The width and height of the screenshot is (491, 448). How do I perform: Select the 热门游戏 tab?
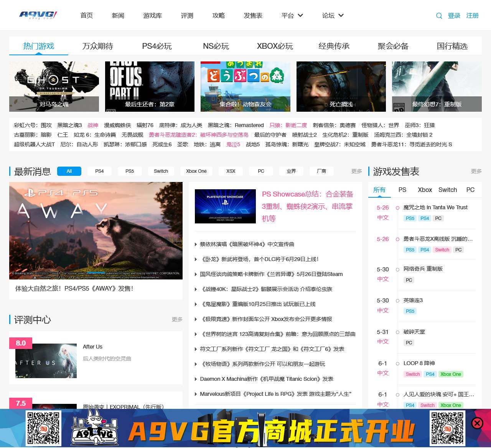(x=39, y=46)
